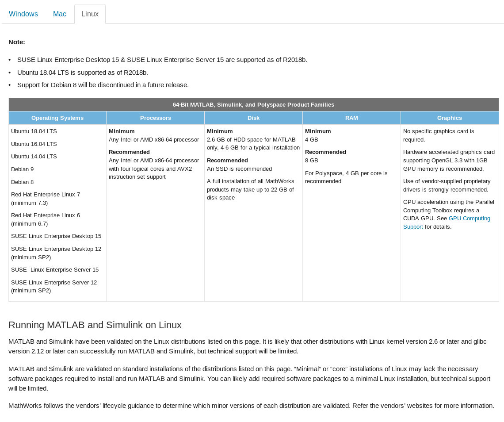Click SUSE Linux Enterprise Desktop 12 entry

56,253
